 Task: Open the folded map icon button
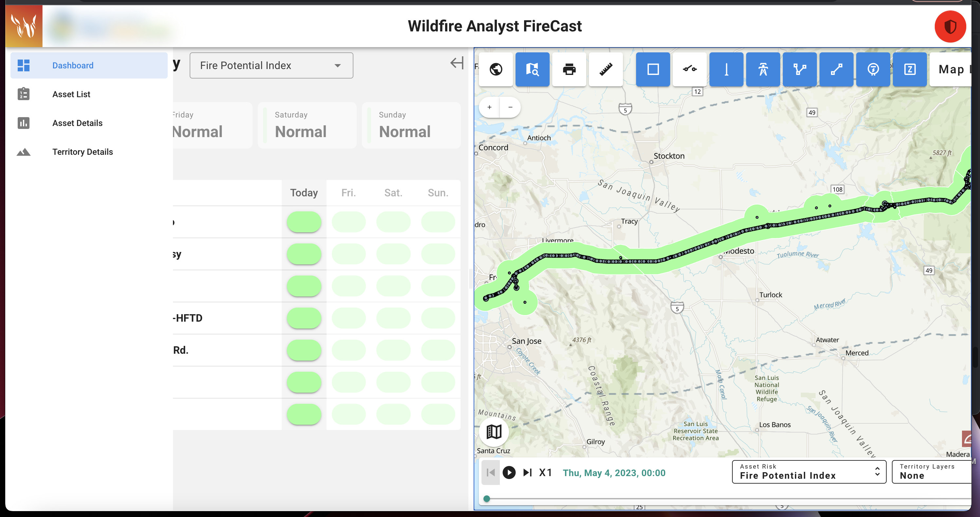point(494,432)
